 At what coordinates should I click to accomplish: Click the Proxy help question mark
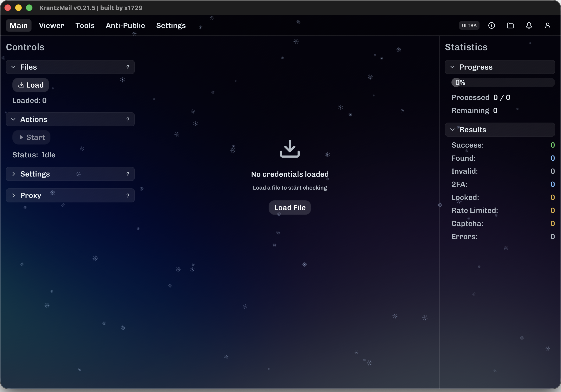128,196
